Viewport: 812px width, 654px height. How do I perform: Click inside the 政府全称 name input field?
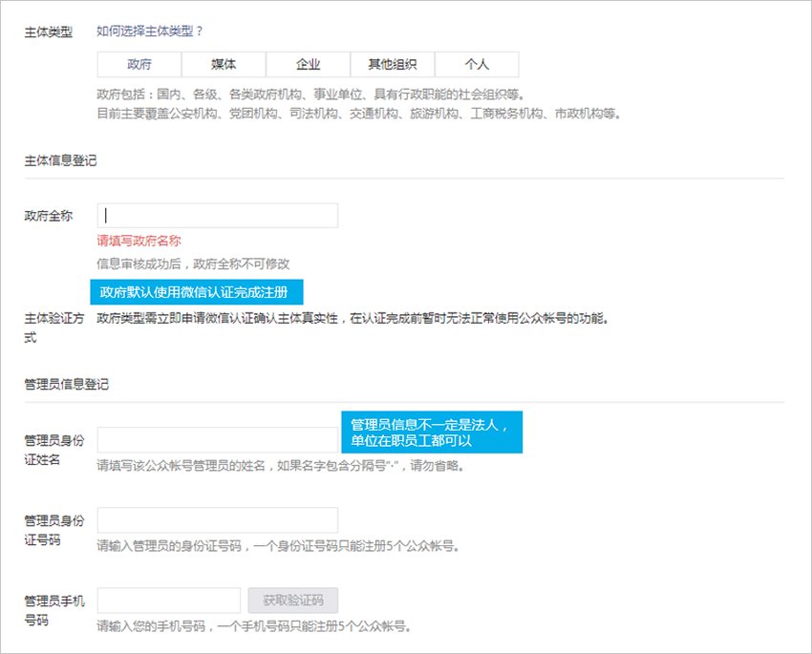[215, 214]
